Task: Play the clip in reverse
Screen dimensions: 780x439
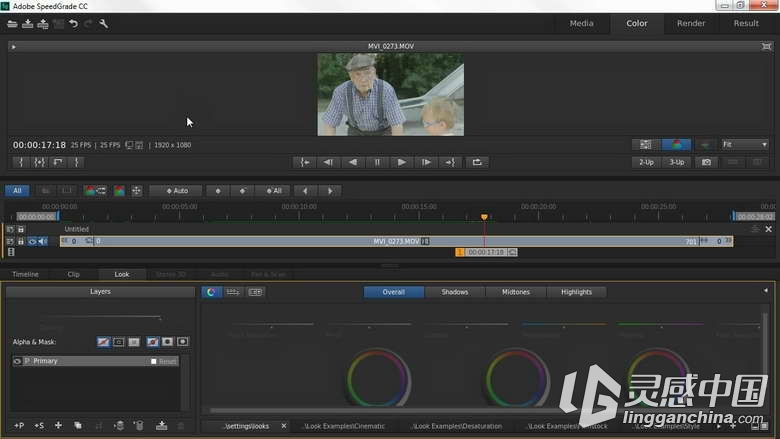Action: point(353,162)
